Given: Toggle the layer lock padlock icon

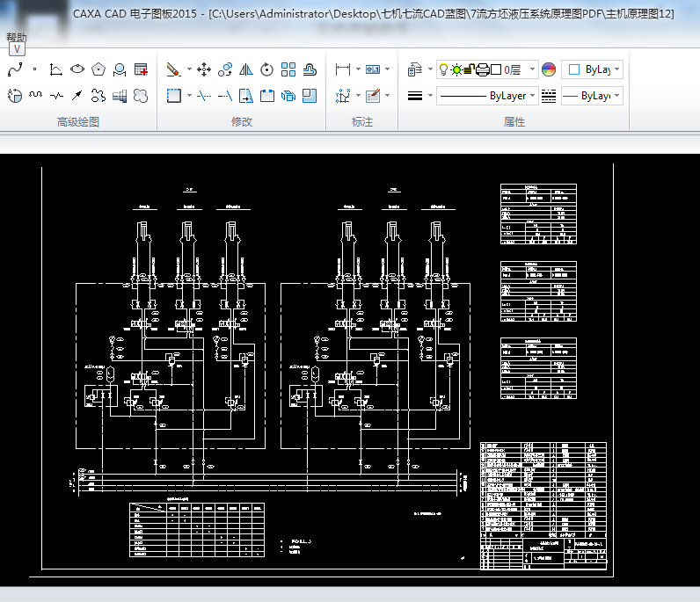Looking at the screenshot, I should click(x=470, y=69).
